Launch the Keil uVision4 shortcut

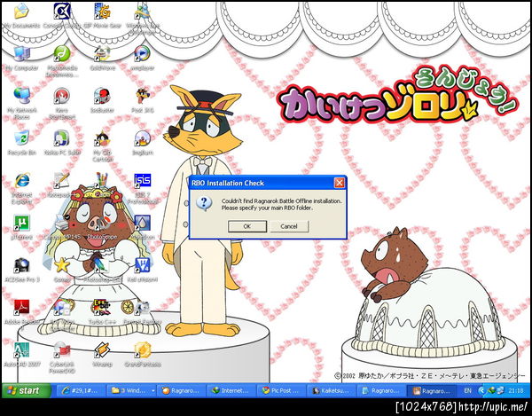(143, 269)
